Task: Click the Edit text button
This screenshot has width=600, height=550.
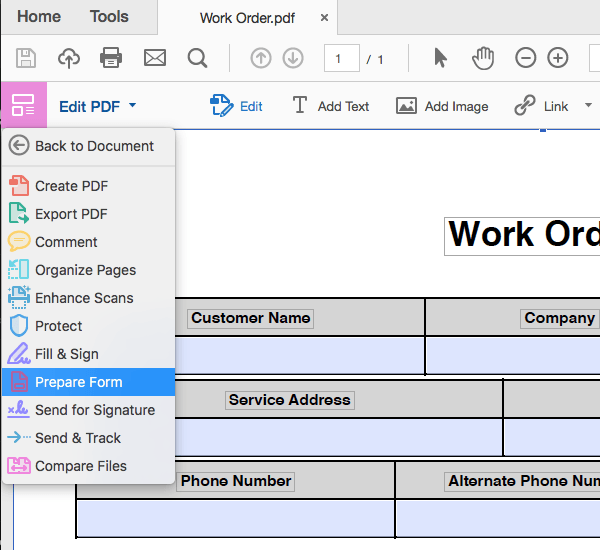Action: click(x=251, y=106)
